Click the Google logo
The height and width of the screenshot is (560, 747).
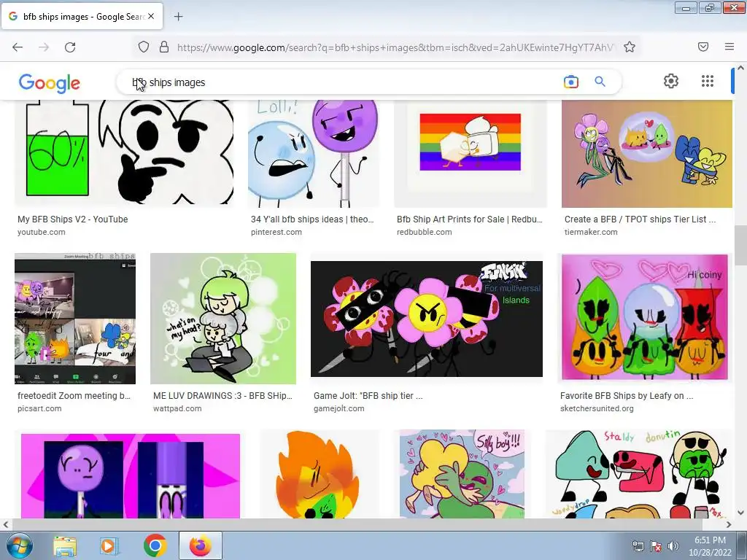50,83
